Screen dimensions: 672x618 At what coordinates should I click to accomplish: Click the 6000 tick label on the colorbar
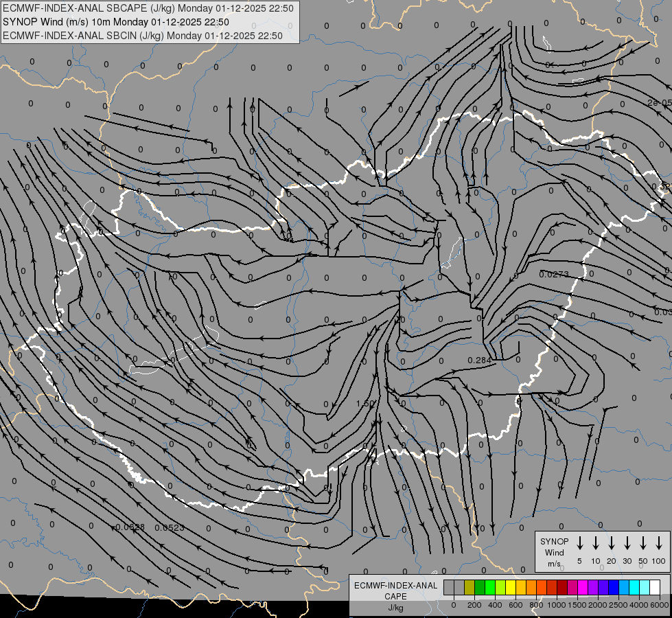point(660,605)
